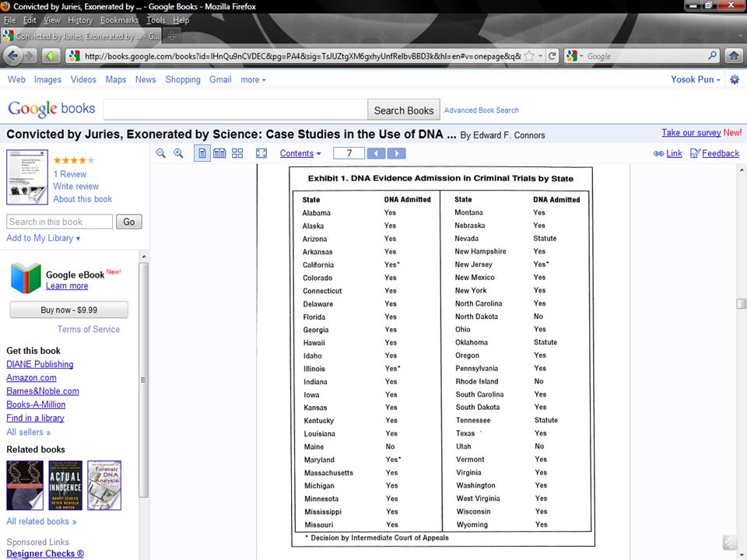Click the Write review link
The width and height of the screenshot is (747, 560).
[75, 186]
